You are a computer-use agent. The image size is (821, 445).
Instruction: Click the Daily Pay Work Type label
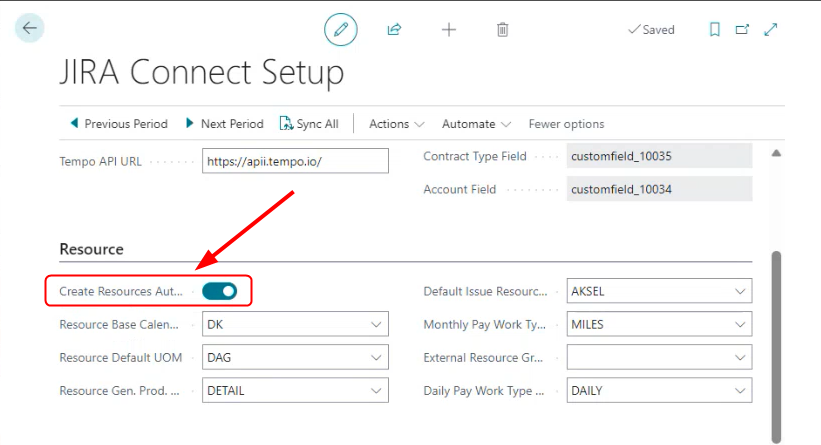click(x=483, y=391)
